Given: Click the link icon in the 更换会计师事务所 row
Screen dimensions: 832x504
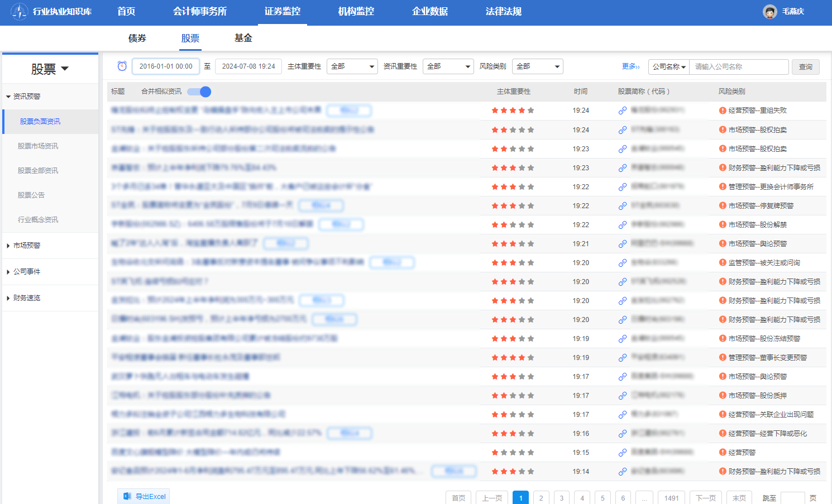Looking at the screenshot, I should 622,187.
